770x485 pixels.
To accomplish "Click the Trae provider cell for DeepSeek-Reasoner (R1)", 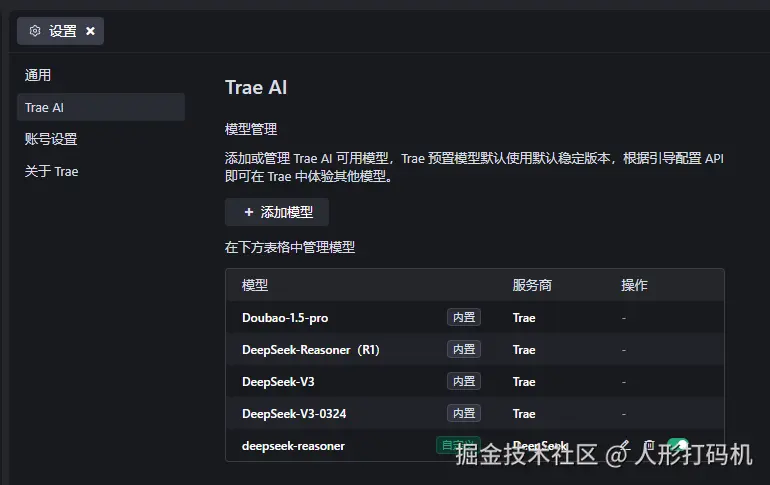I will [x=524, y=350].
